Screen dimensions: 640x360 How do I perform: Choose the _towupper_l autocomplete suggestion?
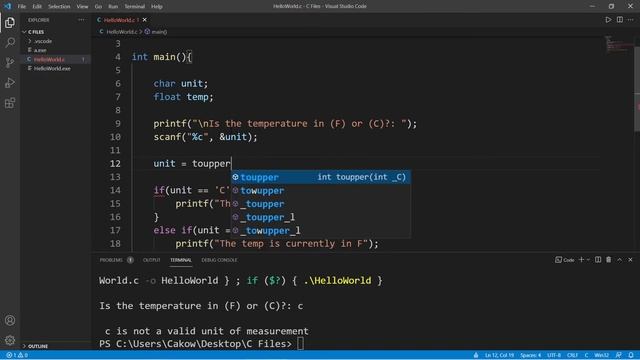point(321,231)
